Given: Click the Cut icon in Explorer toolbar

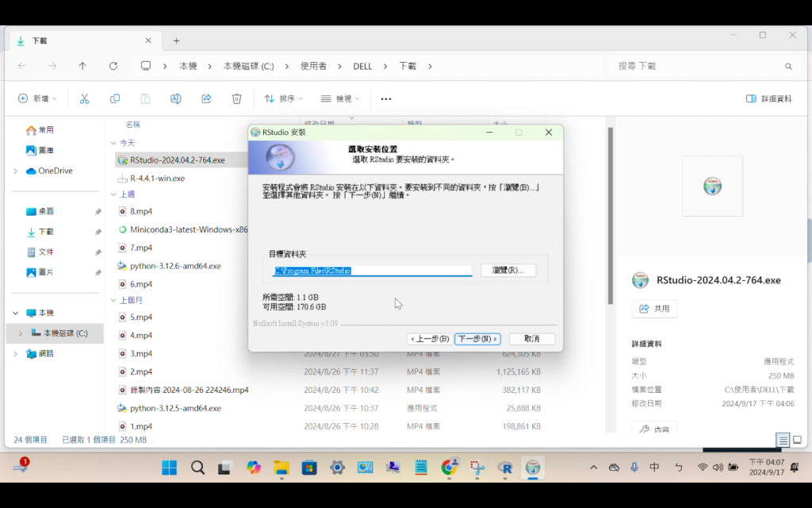Looking at the screenshot, I should [x=84, y=98].
